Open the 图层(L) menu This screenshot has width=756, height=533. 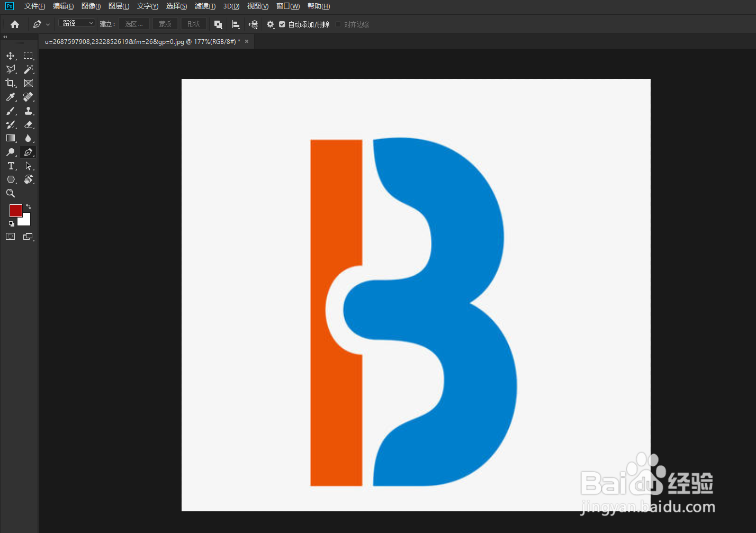tap(119, 6)
